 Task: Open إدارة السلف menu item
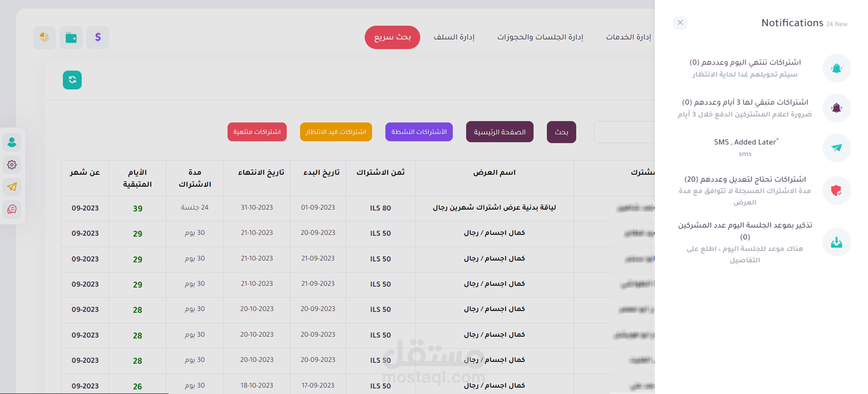click(x=454, y=37)
